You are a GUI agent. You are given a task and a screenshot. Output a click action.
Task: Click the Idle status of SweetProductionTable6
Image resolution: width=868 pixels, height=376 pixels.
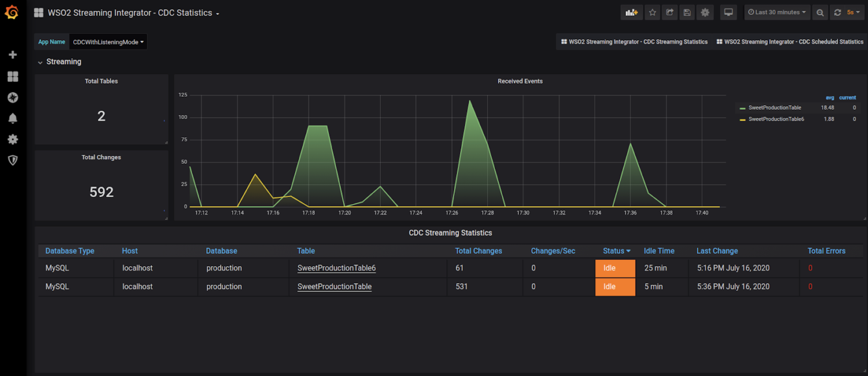[x=615, y=268]
